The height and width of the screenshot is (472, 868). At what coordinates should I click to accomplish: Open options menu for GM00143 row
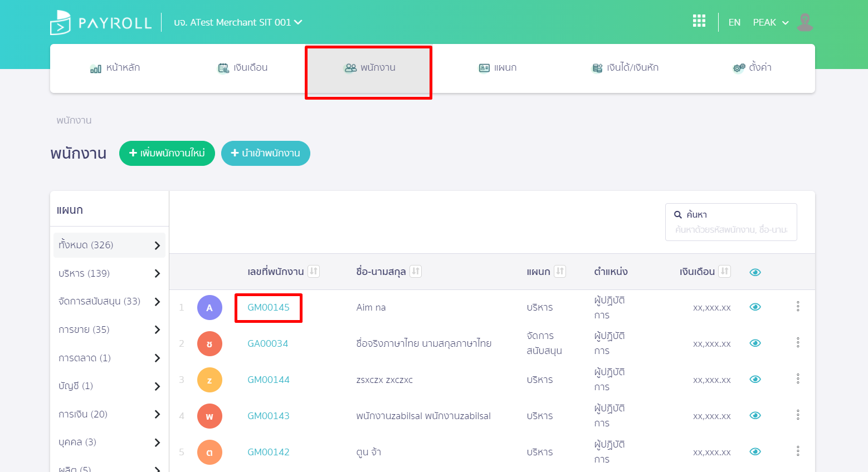point(798,415)
